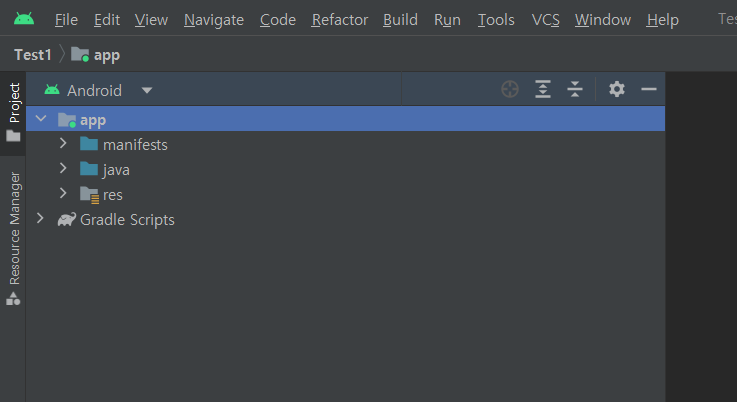Click the Collapse All icon in the project toolbar
Viewport: 737px width, 402px height.
point(575,89)
